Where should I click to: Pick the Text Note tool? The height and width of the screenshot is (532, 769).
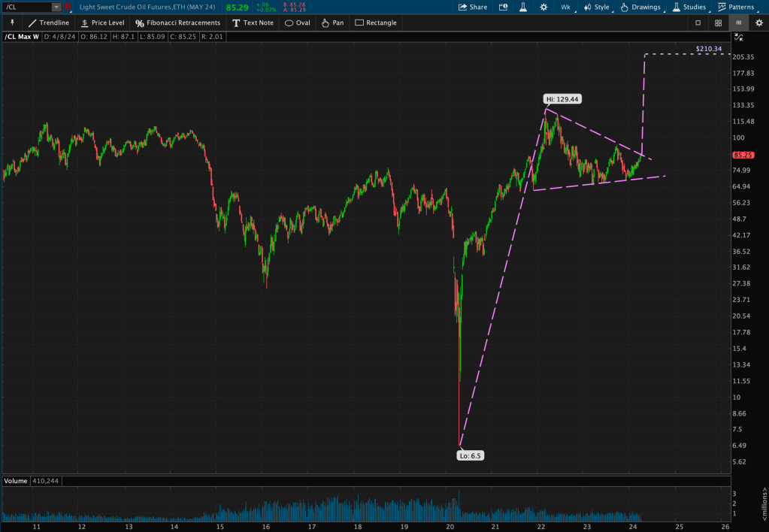(253, 23)
